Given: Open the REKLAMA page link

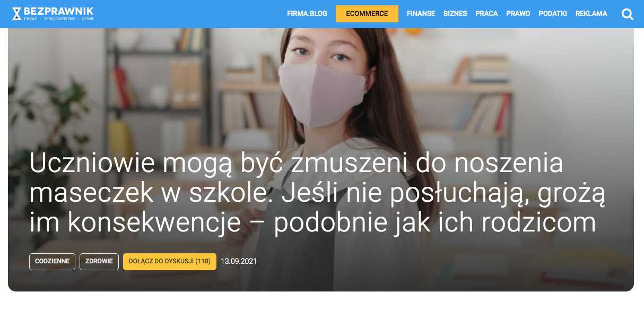Looking at the screenshot, I should [x=591, y=14].
